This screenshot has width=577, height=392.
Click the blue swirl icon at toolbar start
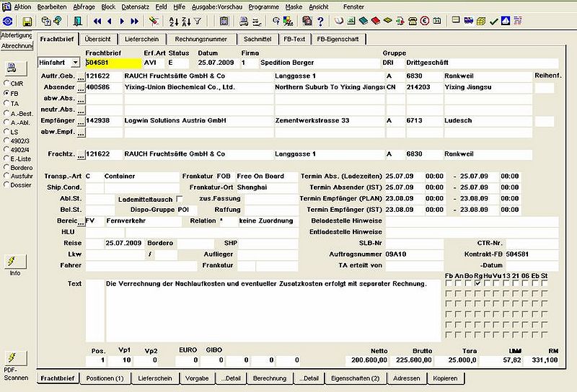(x=7, y=22)
